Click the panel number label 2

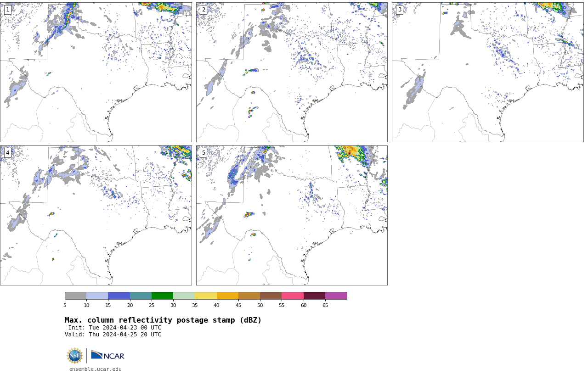point(204,10)
